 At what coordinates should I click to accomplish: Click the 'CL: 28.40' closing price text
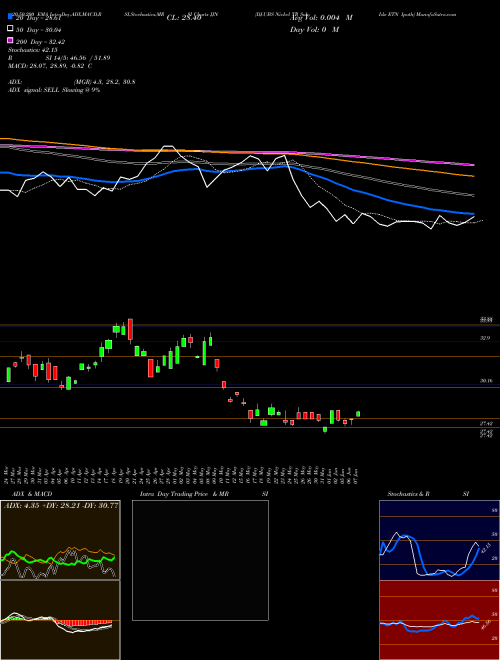184,18
